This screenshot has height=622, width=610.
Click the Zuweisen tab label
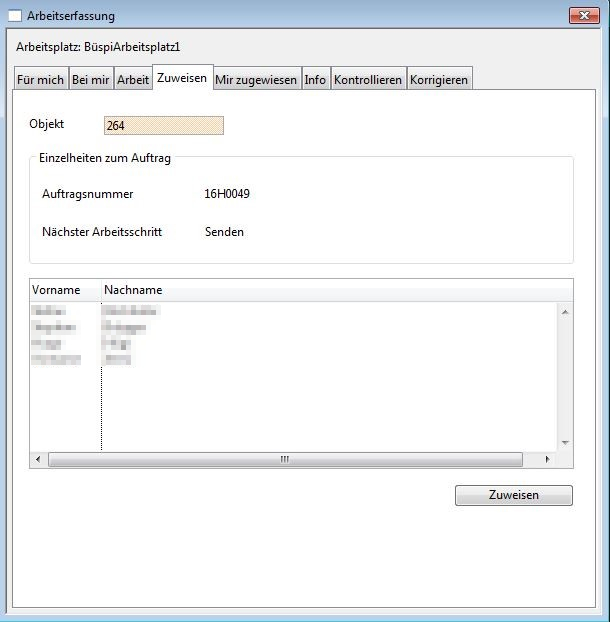point(182,78)
